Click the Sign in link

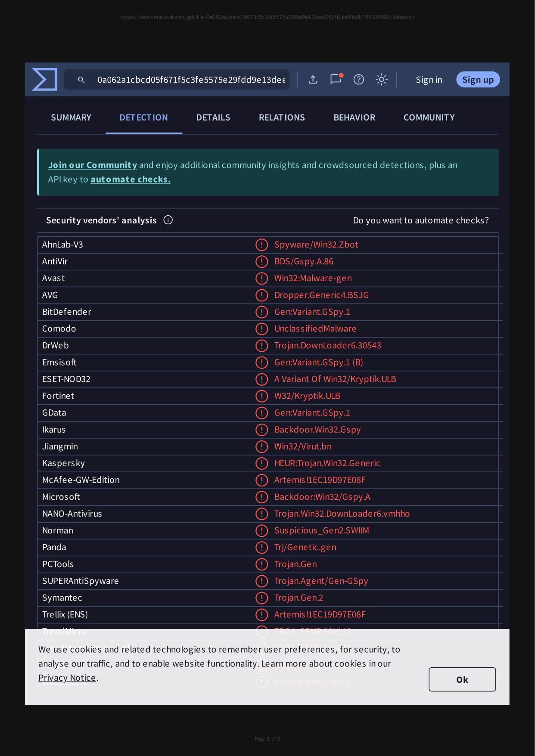point(429,80)
